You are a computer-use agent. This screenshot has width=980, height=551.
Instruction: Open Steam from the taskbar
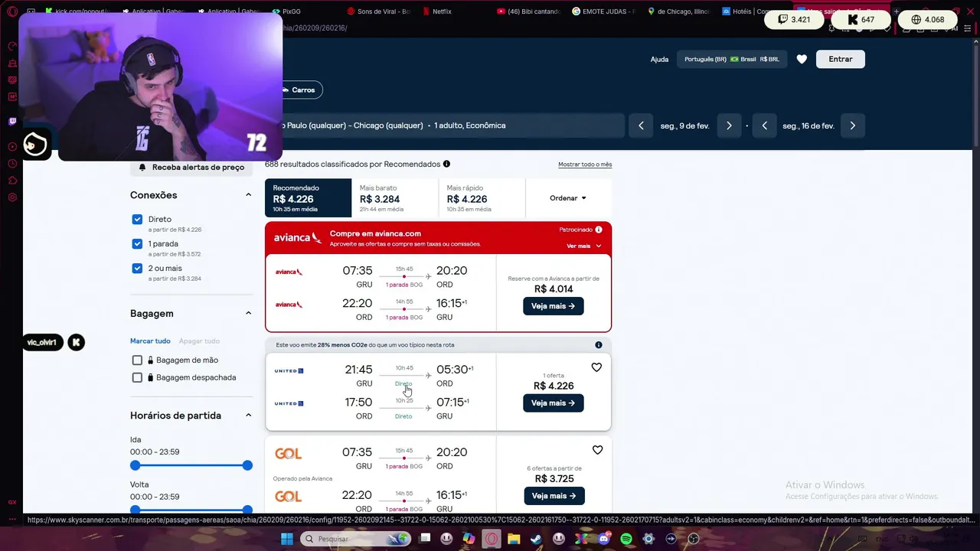[536, 539]
